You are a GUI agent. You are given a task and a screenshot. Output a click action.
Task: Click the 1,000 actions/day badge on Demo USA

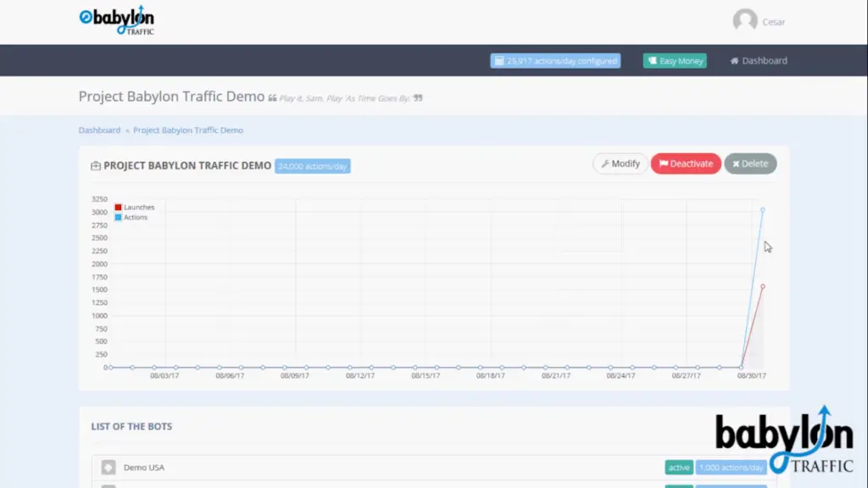click(731, 468)
